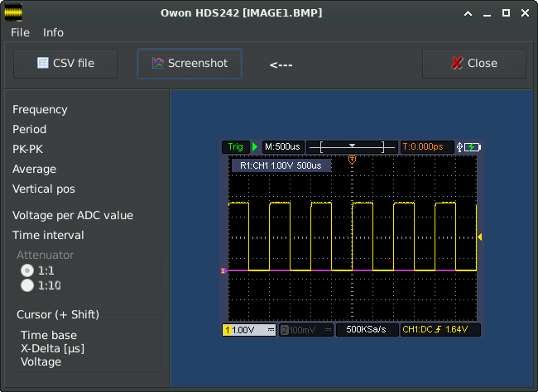Shade the window with the up-arrow icon

[468, 13]
